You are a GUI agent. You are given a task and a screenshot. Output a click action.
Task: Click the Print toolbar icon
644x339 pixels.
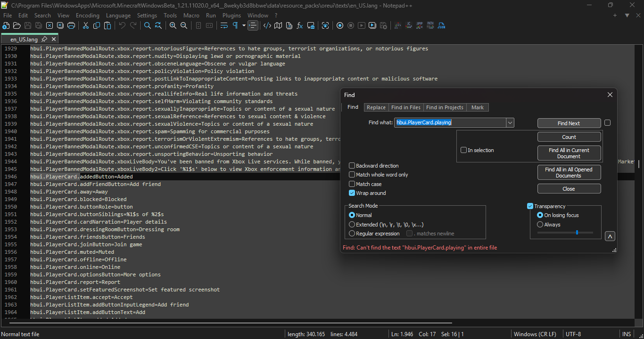click(71, 25)
